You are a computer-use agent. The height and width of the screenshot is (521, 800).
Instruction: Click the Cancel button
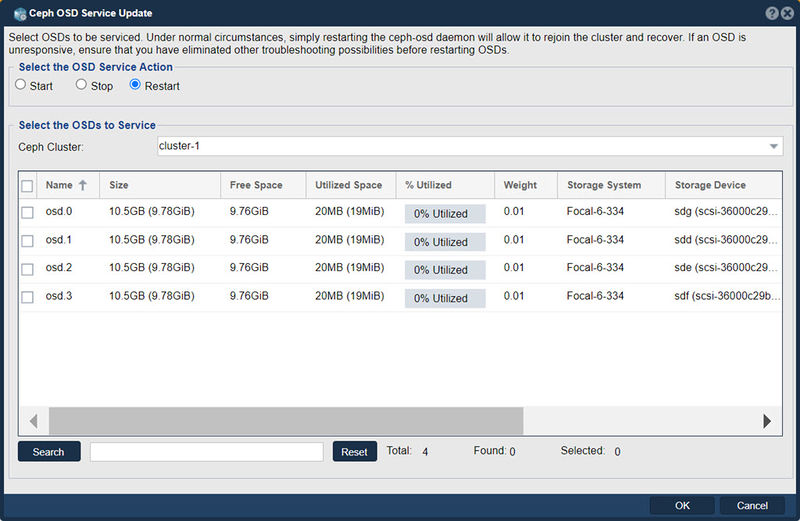752,505
